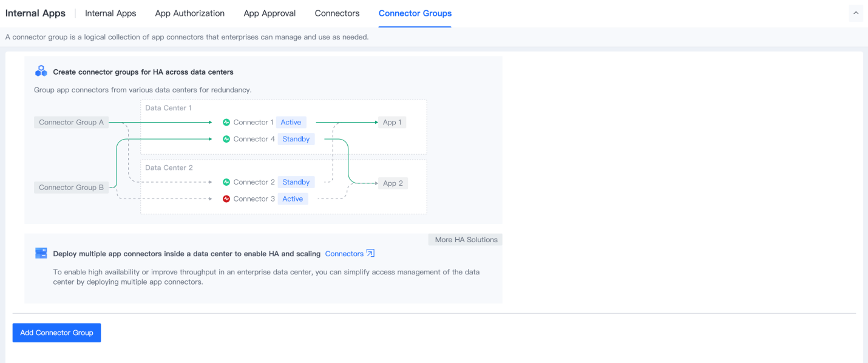Click the More HA Solutions button

pos(466,240)
